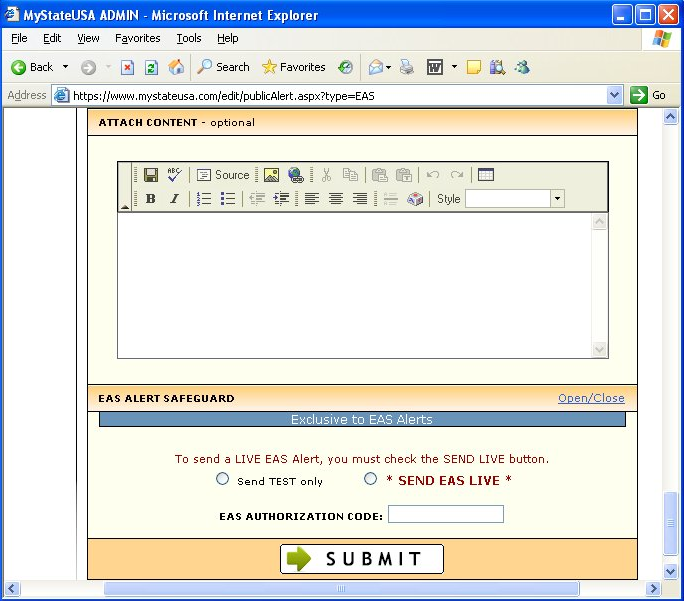This screenshot has height=601, width=684.
Task: Open the Mail envelope dropdown arrow
Action: tap(388, 68)
